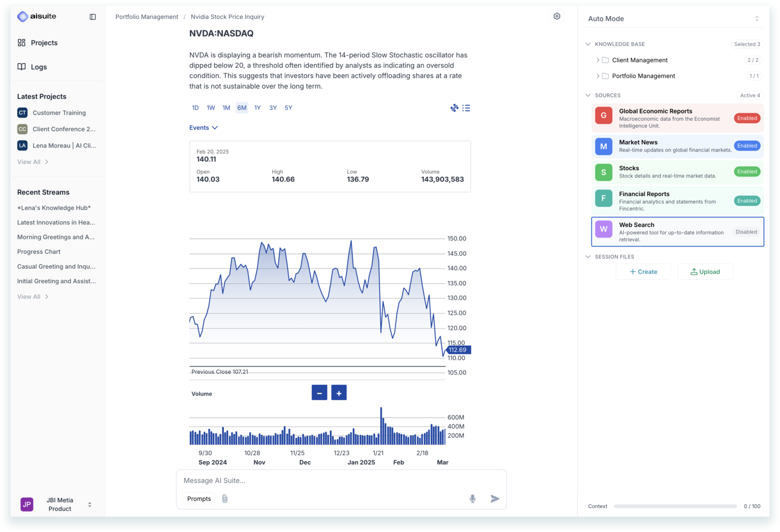Toggle Web Search Disabled switch
Image resolution: width=780 pixels, height=532 pixels.
[746, 232]
